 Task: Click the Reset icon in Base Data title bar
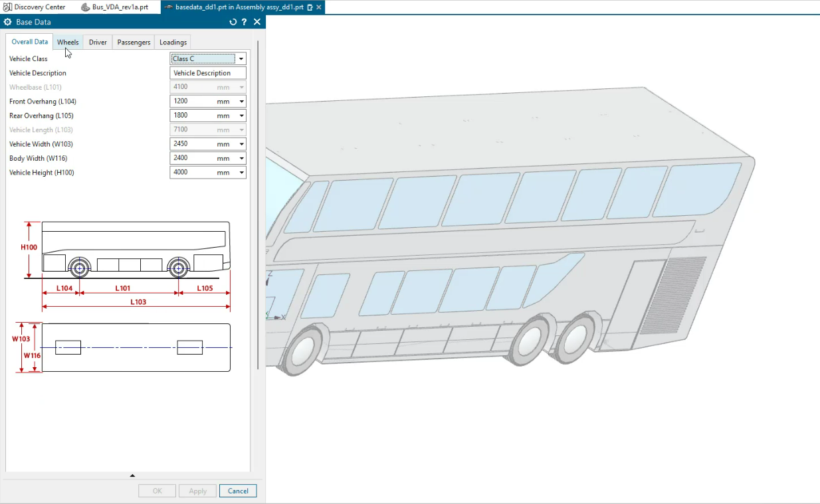[233, 21]
